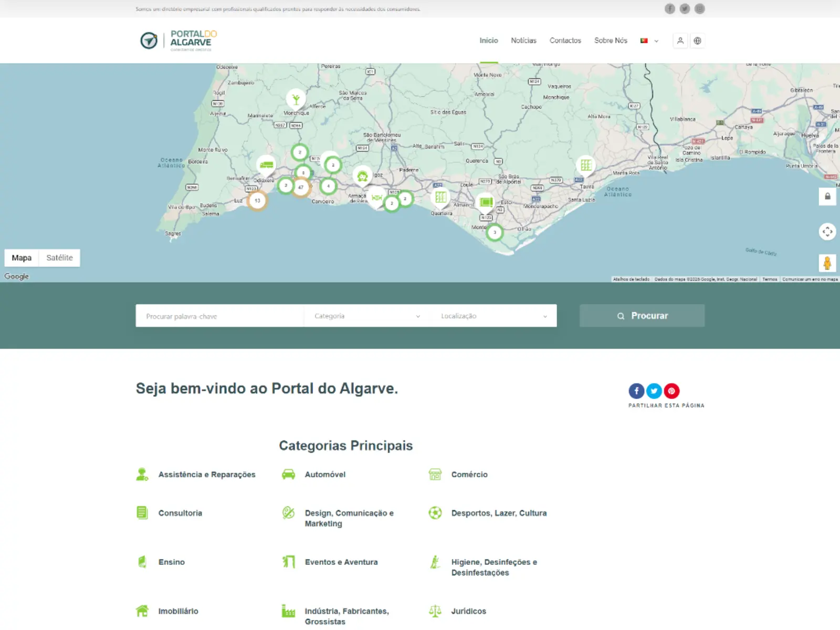This screenshot has height=630, width=840.
Task: Select the building marker near Quarteira
Action: 440,197
